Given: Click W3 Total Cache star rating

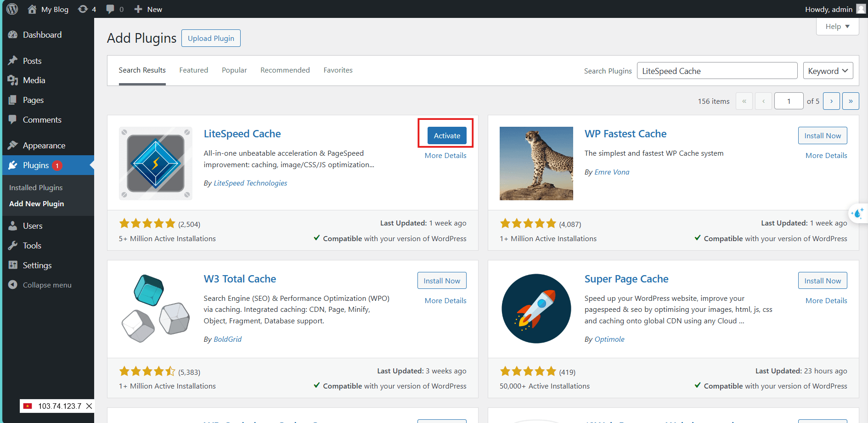Looking at the screenshot, I should (147, 371).
